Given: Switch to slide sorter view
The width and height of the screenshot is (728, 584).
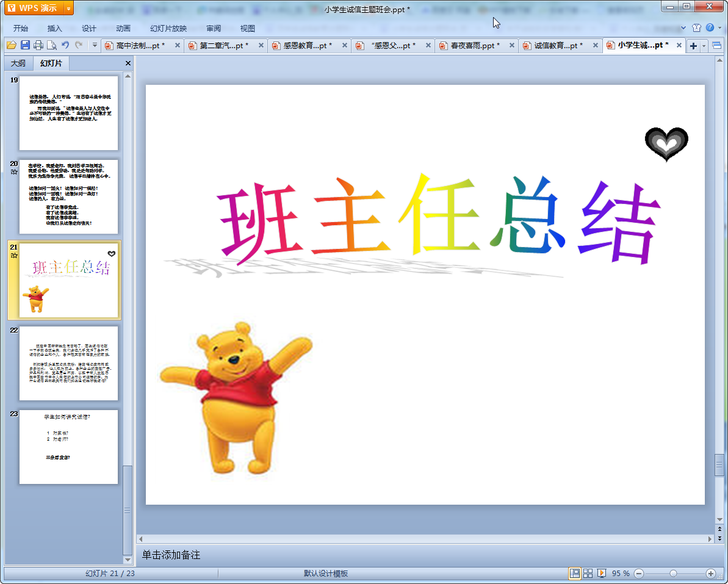Looking at the screenshot, I should (x=588, y=574).
